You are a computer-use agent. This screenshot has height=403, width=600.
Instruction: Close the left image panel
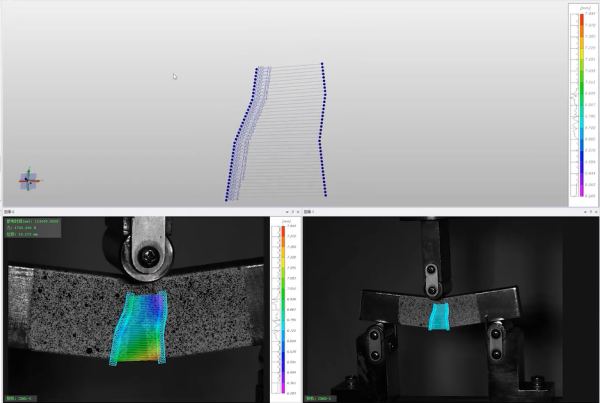(x=296, y=212)
